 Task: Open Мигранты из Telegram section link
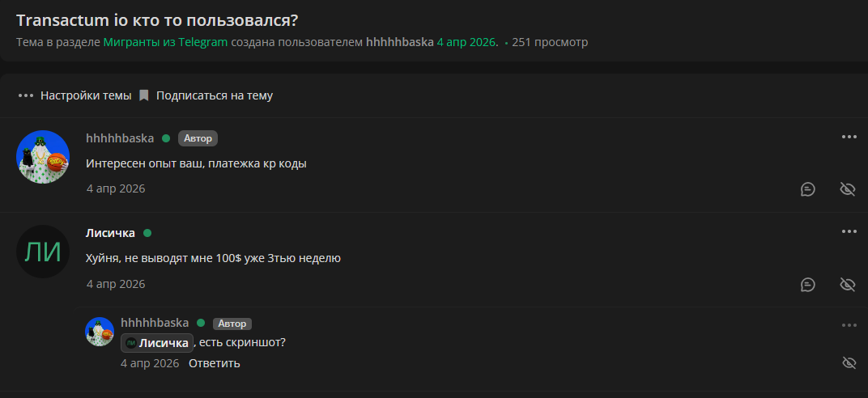pos(165,42)
